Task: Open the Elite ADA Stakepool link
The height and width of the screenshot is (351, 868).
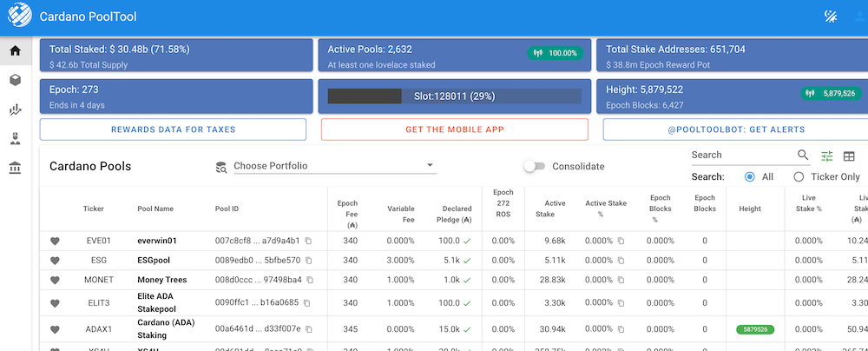Action: (x=155, y=303)
